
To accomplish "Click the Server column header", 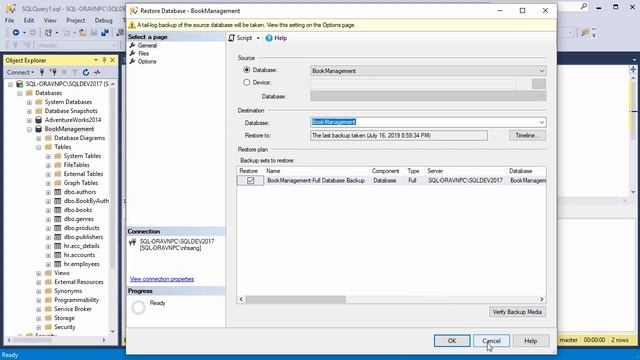I will click(465, 171).
